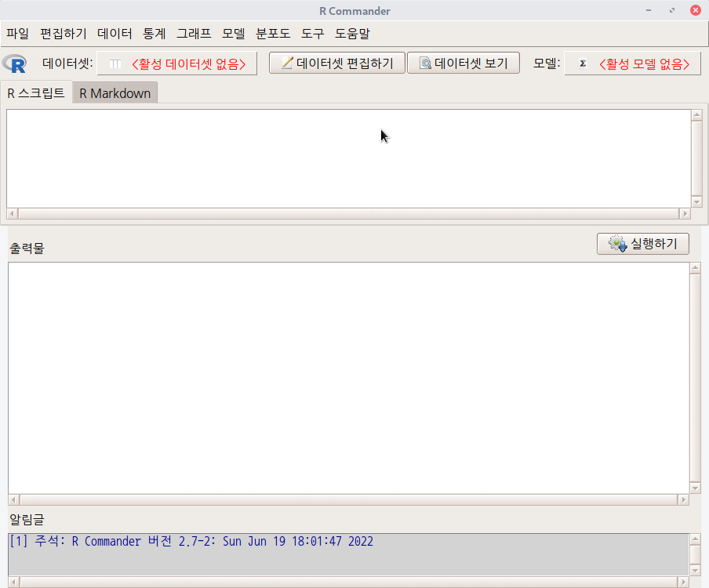709x588 pixels.
Task: Click the 알림글 pane scroll down arrow
Action: tap(696, 570)
